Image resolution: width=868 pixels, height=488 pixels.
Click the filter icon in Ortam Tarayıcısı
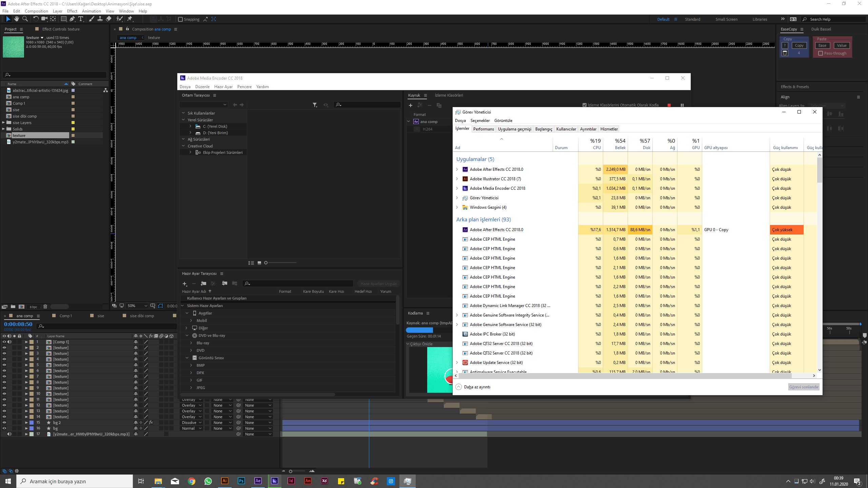(315, 105)
